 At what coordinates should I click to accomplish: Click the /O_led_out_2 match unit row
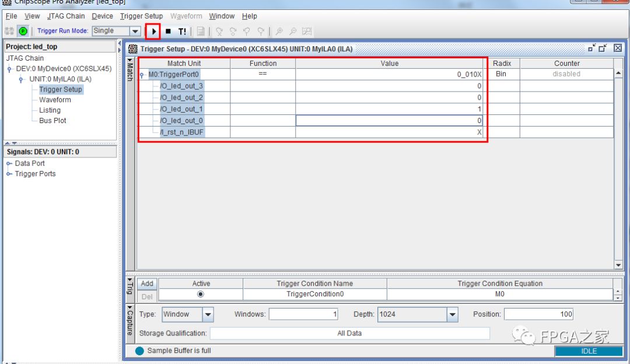pos(181,97)
